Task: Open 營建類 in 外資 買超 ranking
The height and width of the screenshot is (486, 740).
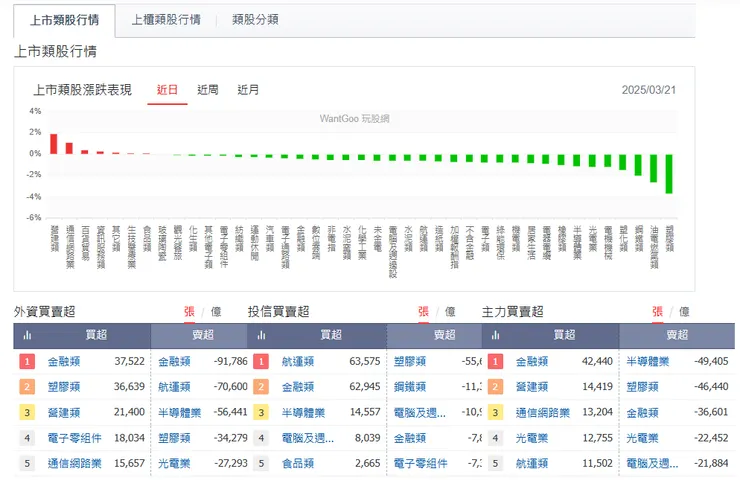Action: point(64,412)
